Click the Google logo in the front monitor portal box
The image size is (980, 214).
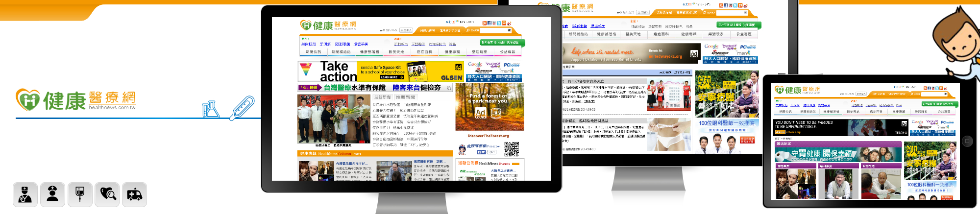pyautogui.click(x=475, y=64)
